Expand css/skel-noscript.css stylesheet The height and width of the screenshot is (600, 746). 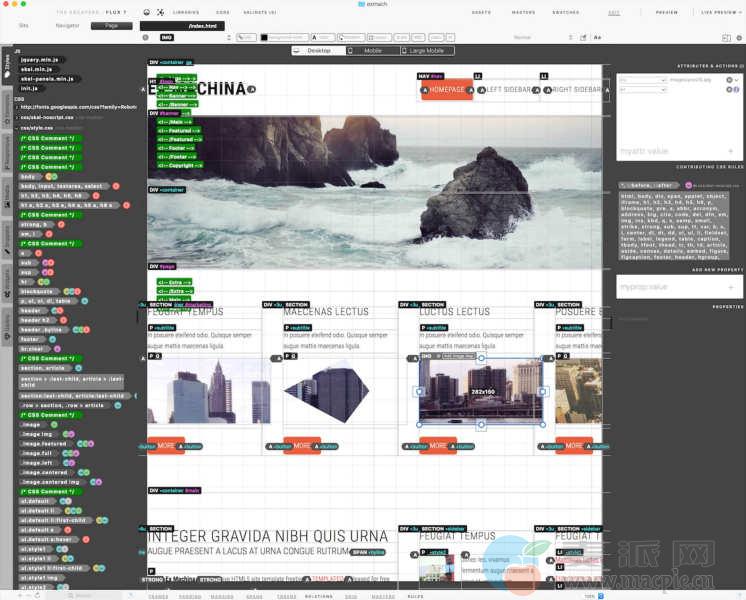pyautogui.click(x=16, y=117)
